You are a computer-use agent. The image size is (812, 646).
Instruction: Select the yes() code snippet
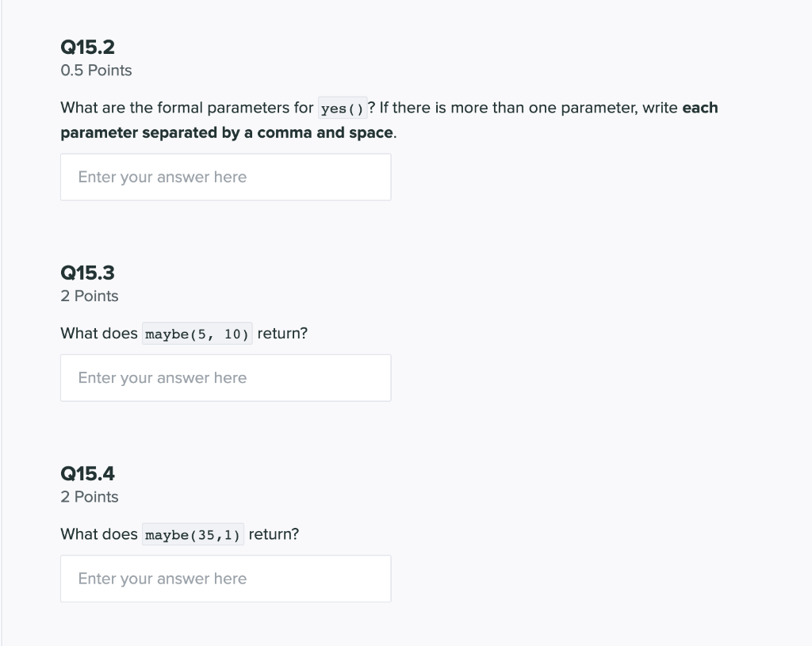[x=343, y=107]
